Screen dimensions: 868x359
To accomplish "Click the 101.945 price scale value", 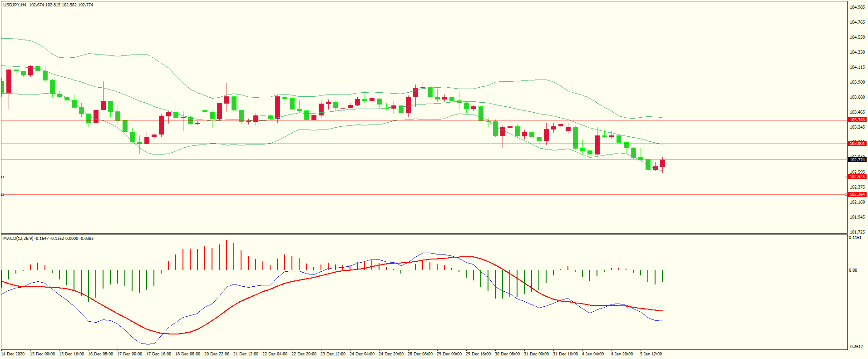I will (x=857, y=217).
